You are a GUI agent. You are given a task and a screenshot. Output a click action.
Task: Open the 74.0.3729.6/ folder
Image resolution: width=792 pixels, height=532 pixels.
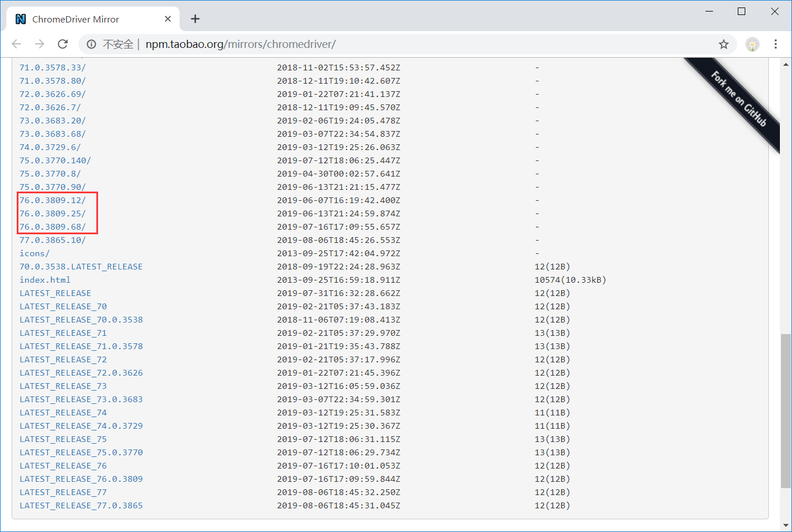coord(50,147)
